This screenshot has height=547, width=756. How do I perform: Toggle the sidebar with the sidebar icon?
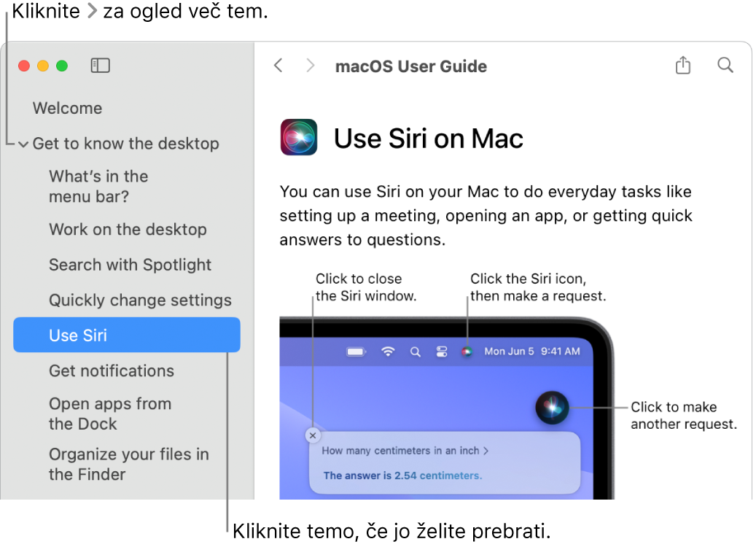(x=101, y=65)
